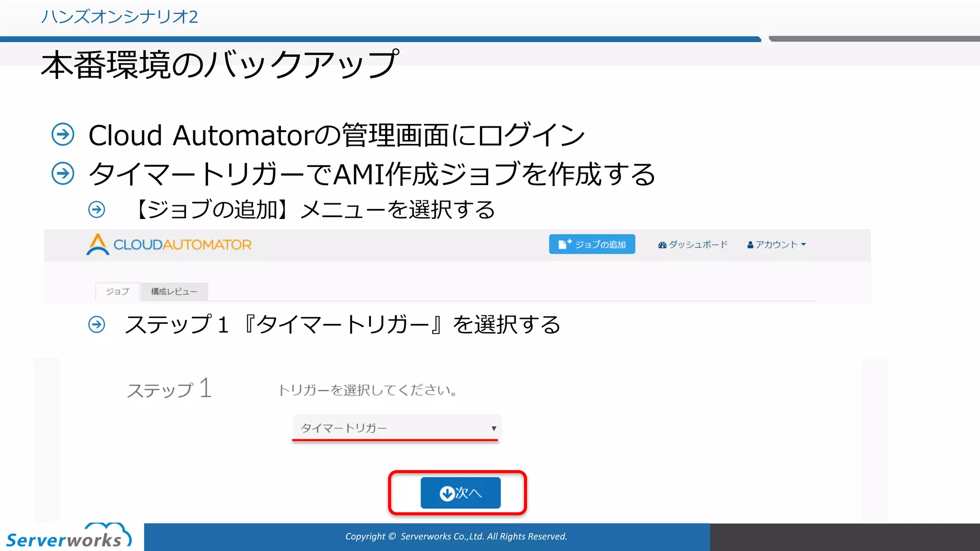Click the ステップ１『タイマートリガー』を選択する bullet text
This screenshot has width=980, height=551.
coord(343,325)
